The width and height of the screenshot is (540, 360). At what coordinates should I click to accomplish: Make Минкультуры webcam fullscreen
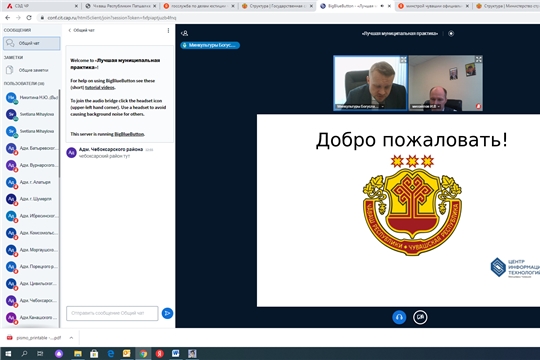pyautogui.click(x=403, y=60)
